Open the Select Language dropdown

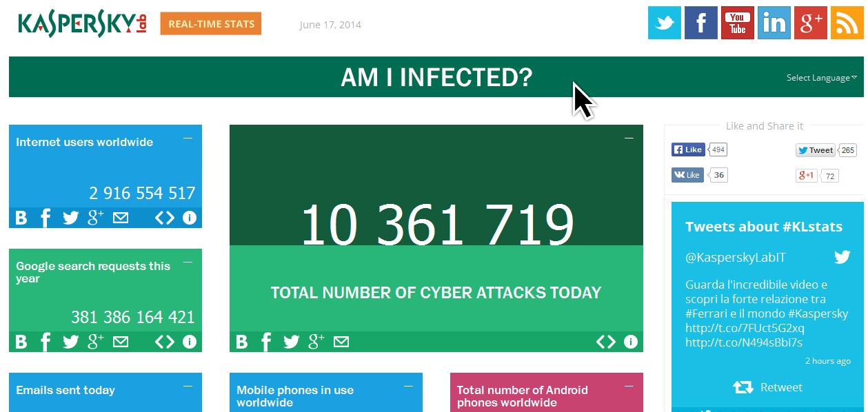pyautogui.click(x=821, y=78)
